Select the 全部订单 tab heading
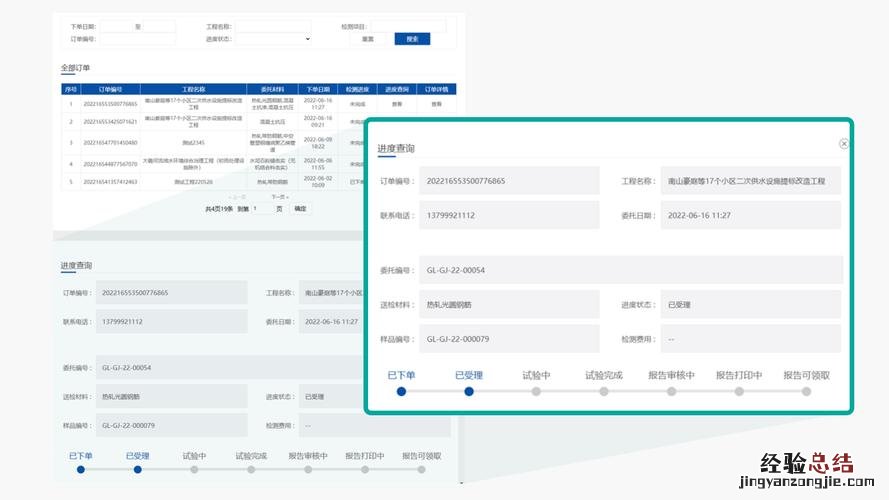 pyautogui.click(x=75, y=68)
